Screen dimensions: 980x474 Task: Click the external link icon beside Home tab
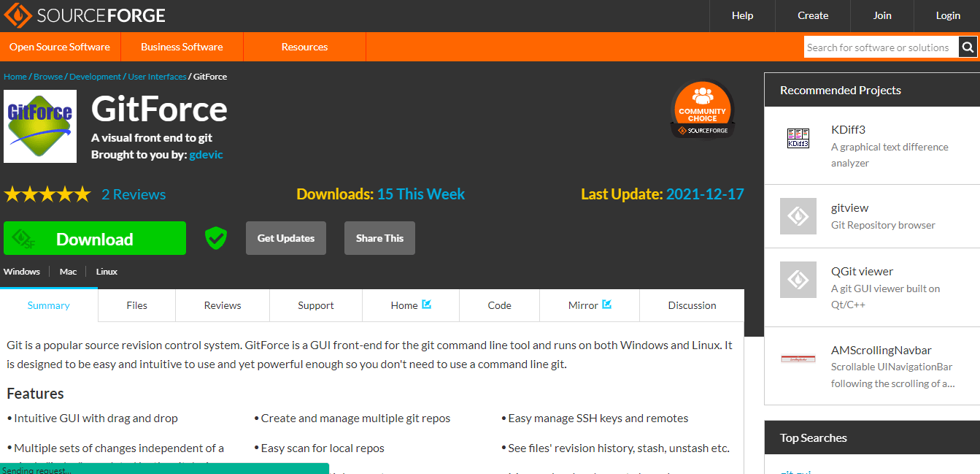(x=427, y=305)
